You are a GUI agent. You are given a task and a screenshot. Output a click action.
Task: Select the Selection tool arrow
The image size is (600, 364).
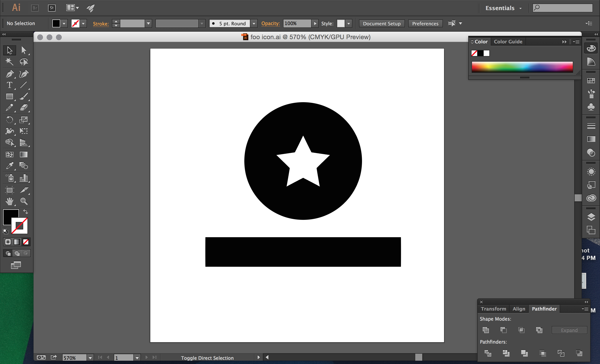[10, 50]
